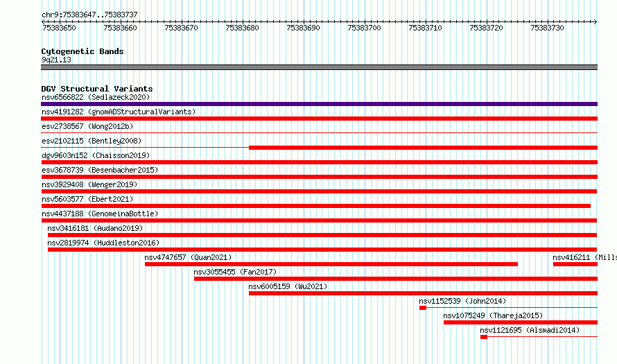This screenshot has height=364, width=617.
Task: Click ruler position 75383690
Action: click(x=303, y=28)
